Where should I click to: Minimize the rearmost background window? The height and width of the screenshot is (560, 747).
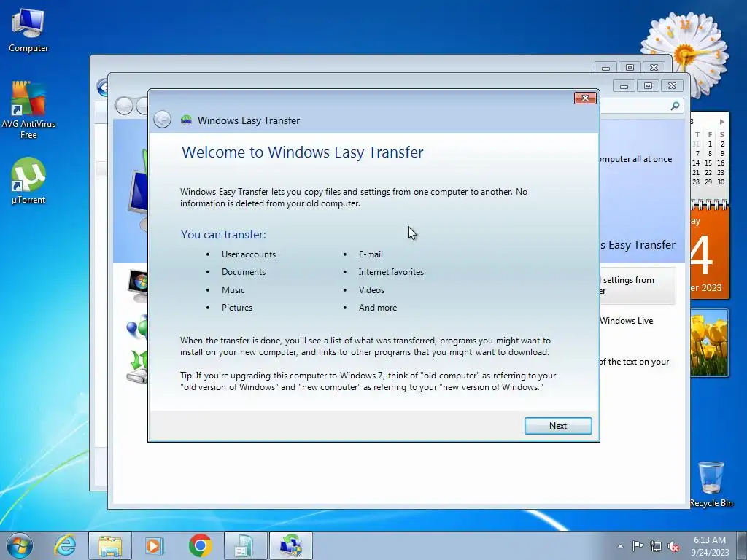pyautogui.click(x=605, y=68)
